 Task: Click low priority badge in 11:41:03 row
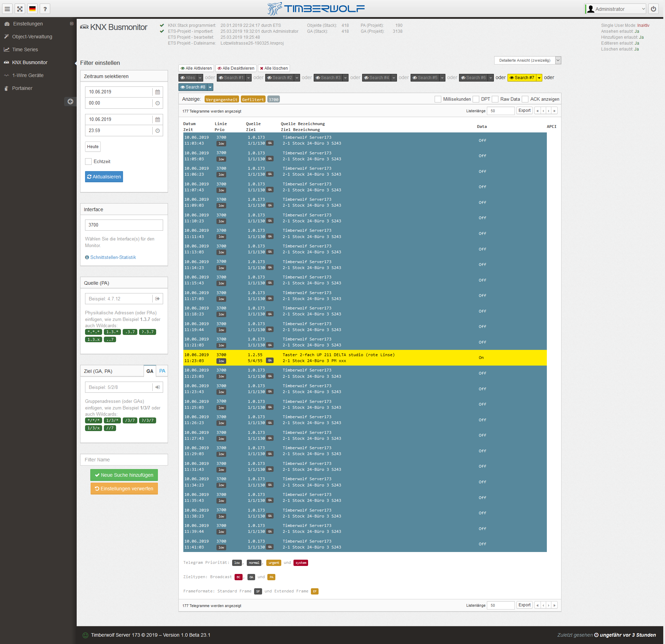221,547
